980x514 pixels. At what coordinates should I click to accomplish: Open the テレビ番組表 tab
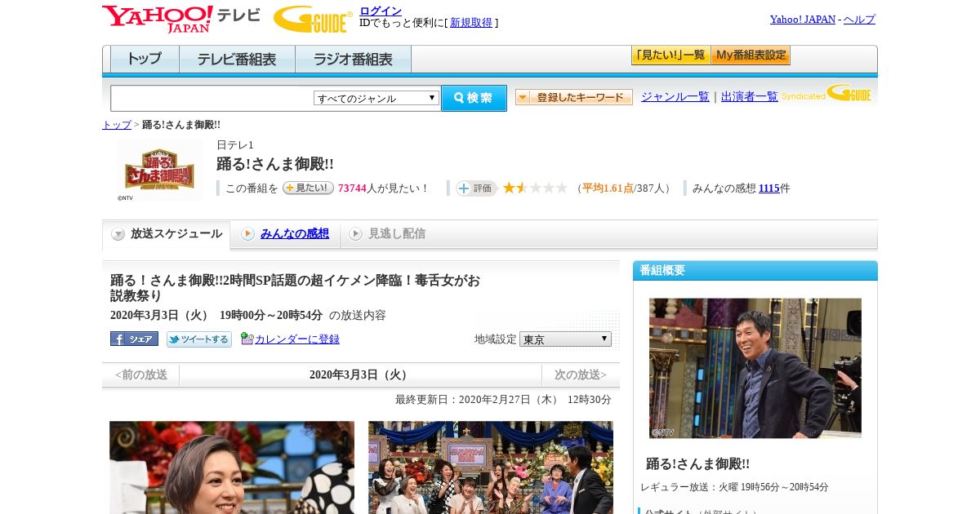click(x=237, y=59)
